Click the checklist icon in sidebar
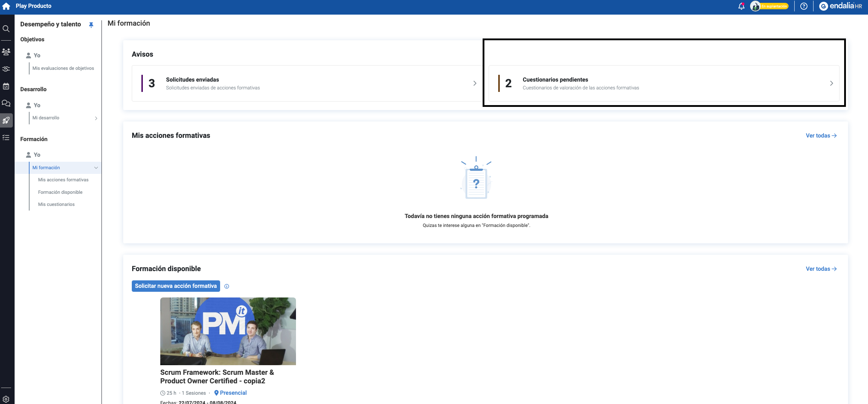 pos(6,138)
